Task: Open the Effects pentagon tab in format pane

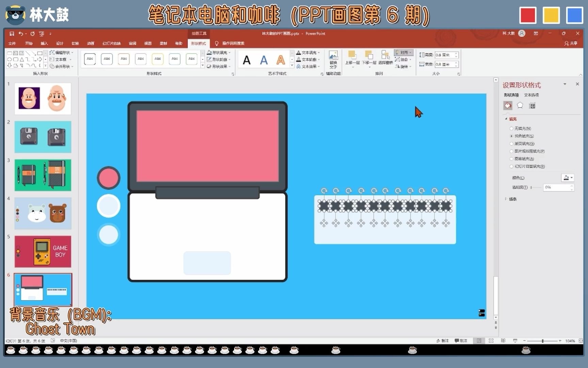Action: coord(520,106)
